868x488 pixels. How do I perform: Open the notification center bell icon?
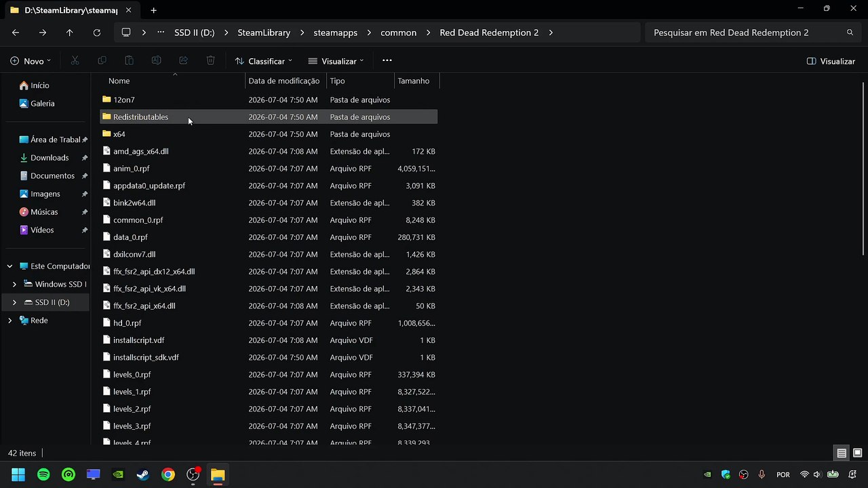coord(852,474)
